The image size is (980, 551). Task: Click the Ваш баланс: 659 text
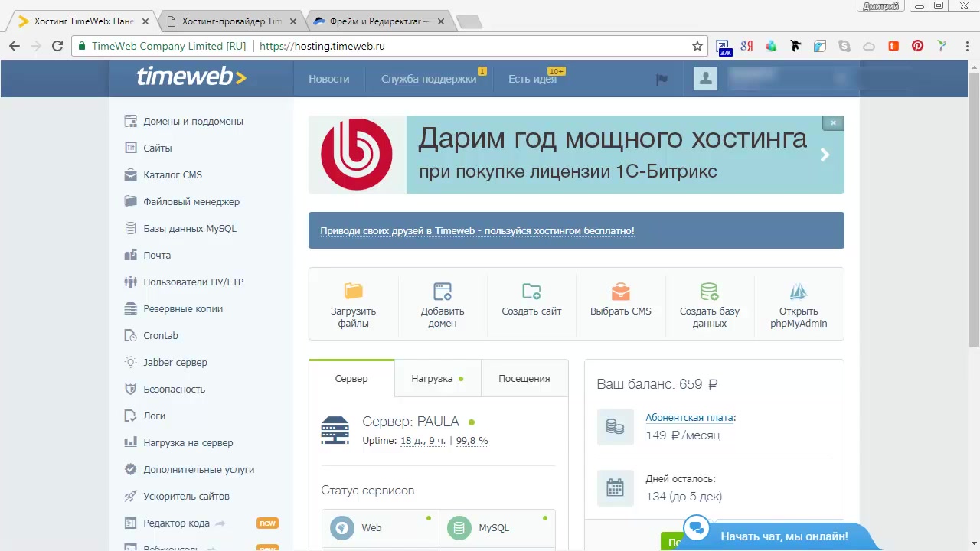tap(657, 384)
